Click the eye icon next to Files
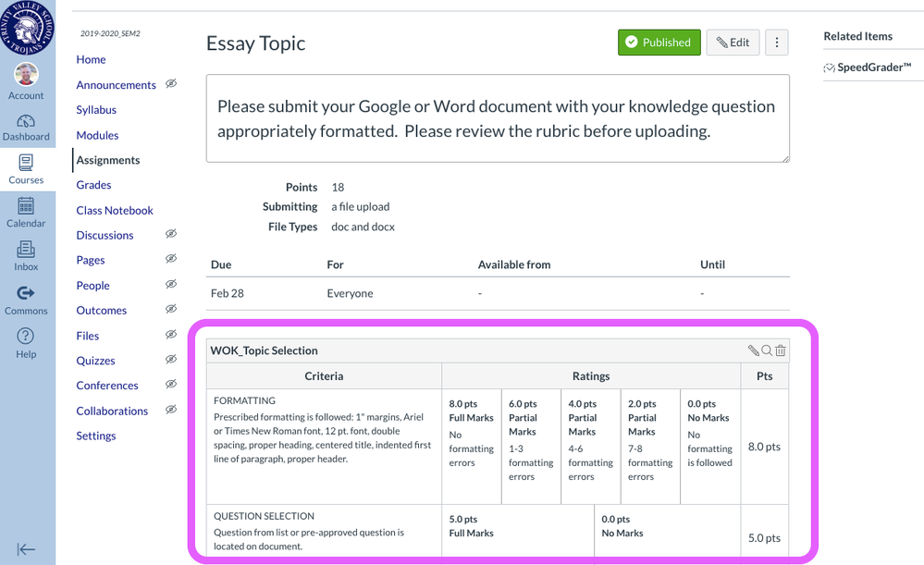Viewport: 924px width, 565px height. 170,336
